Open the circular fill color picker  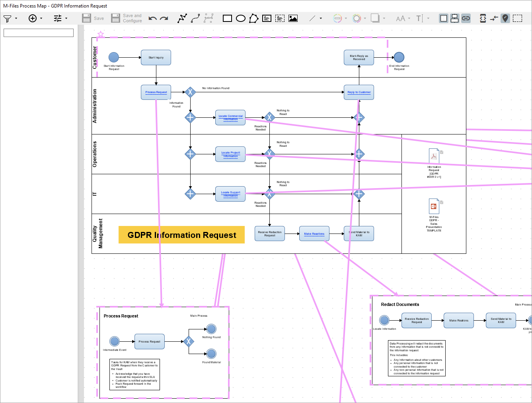tap(357, 18)
